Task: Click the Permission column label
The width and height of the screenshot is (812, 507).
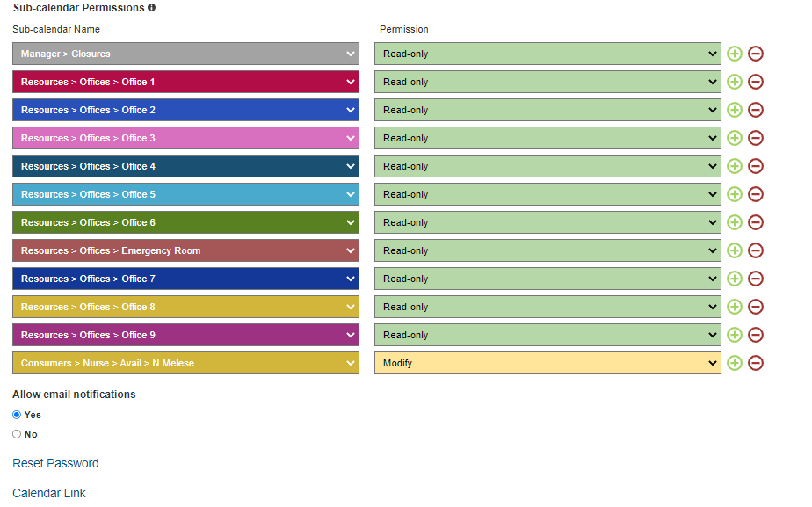Action: (404, 30)
